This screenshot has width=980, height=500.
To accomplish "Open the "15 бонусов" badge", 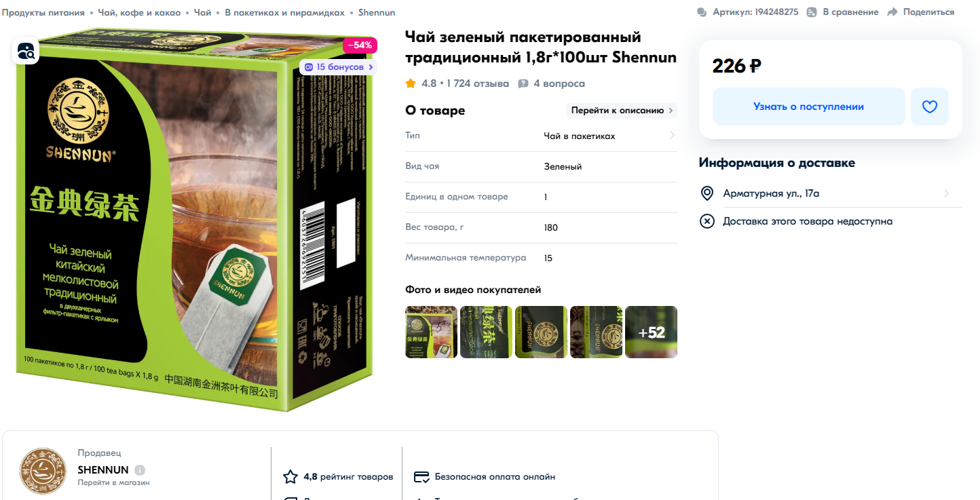I will [338, 67].
